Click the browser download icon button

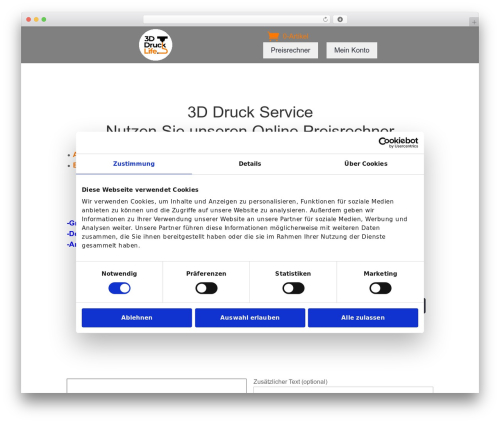(340, 20)
